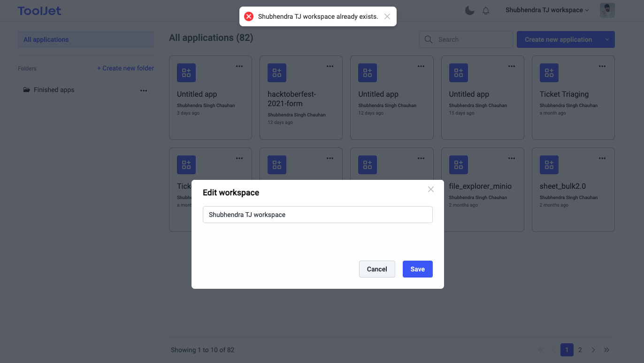
Task: Select All applications in the sidebar
Action: point(46,39)
